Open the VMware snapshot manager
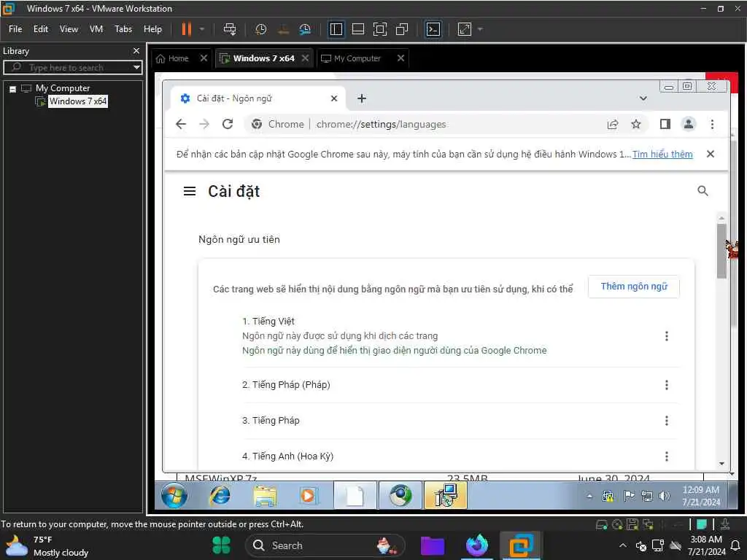 305,29
